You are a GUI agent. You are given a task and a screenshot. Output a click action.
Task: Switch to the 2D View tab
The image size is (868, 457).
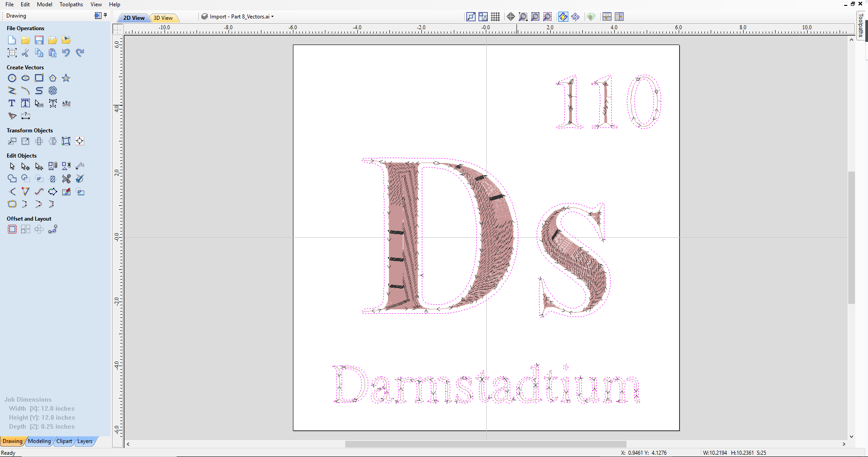pos(134,18)
